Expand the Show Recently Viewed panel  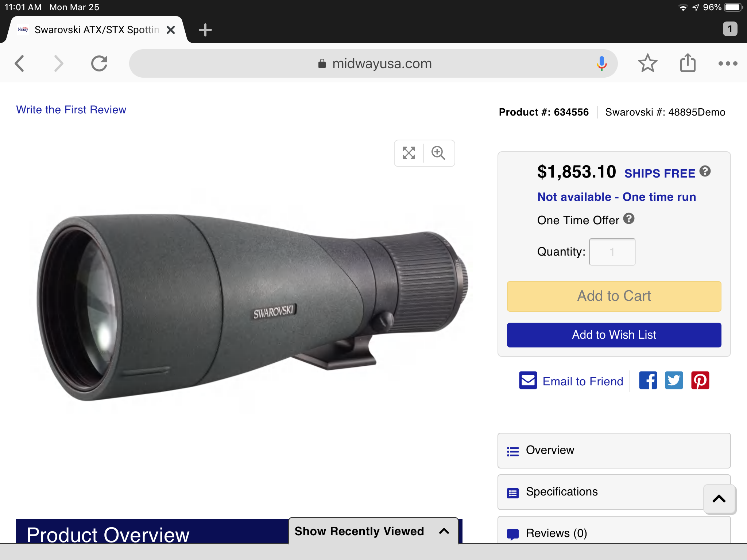[373, 531]
